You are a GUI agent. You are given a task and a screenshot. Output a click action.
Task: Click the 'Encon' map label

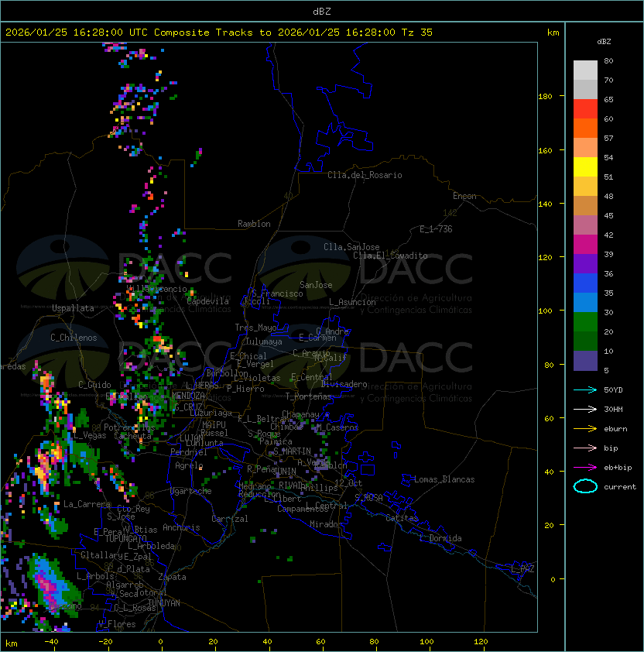(x=464, y=196)
